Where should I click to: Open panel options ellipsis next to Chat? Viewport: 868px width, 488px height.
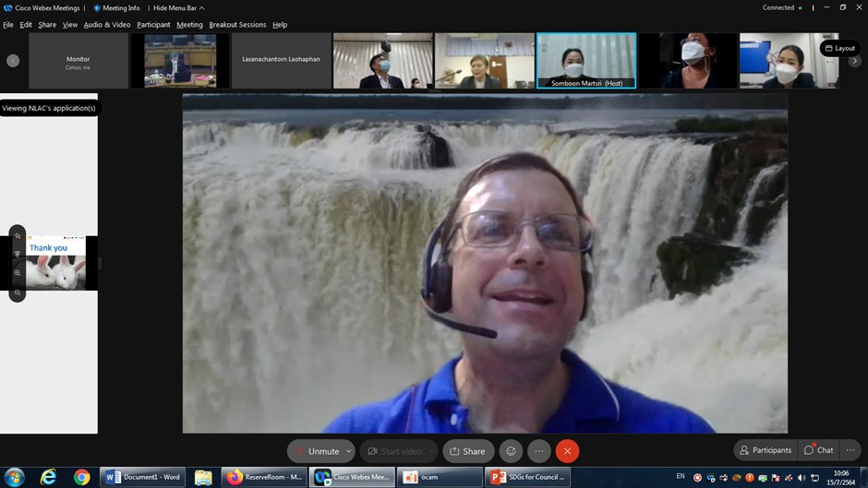click(x=850, y=450)
